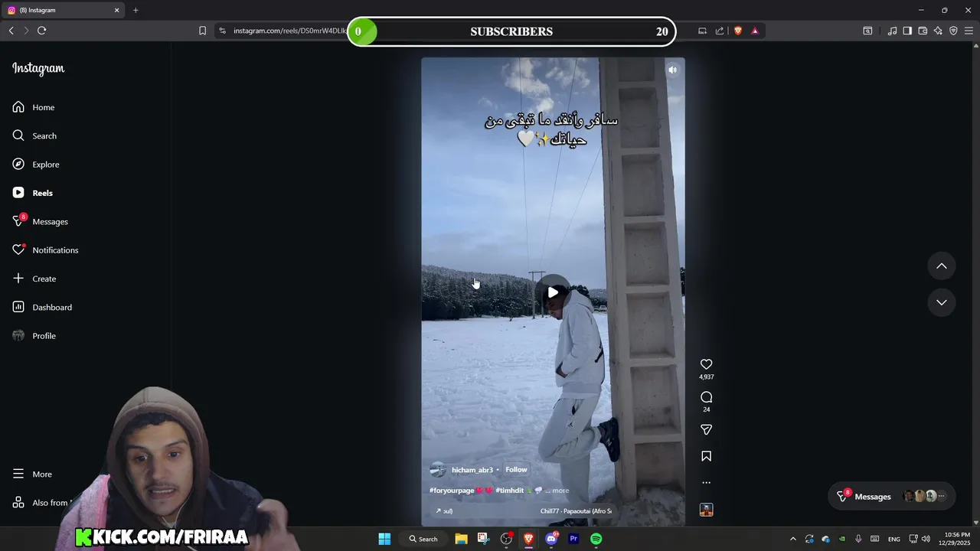980x551 pixels.
Task: Like the reel with heart icon
Action: click(706, 364)
